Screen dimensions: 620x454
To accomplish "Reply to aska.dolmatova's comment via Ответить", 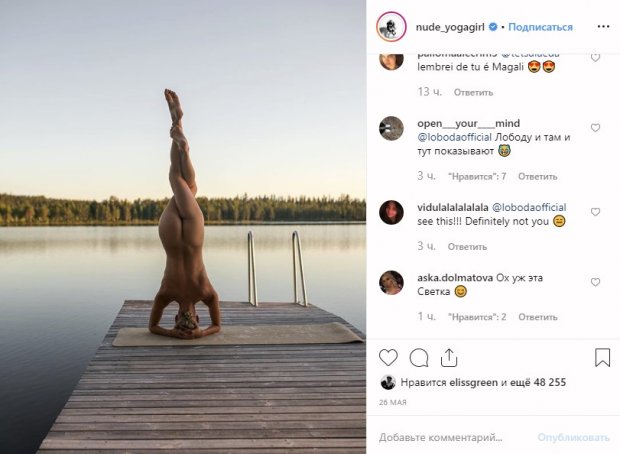I will tap(538, 317).
